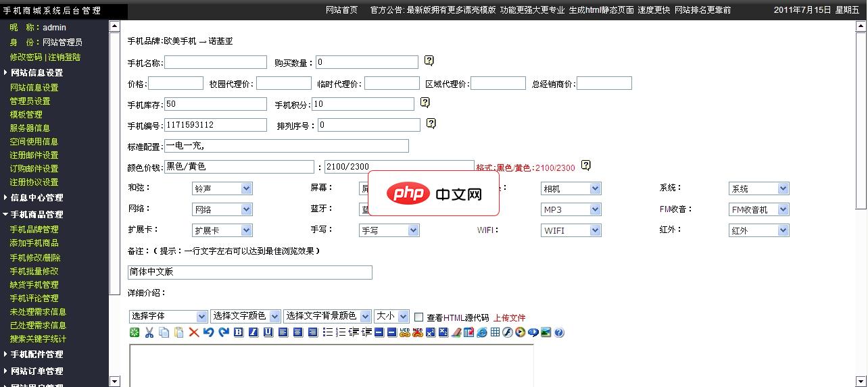Apply bold with the B icon

pos(239,332)
